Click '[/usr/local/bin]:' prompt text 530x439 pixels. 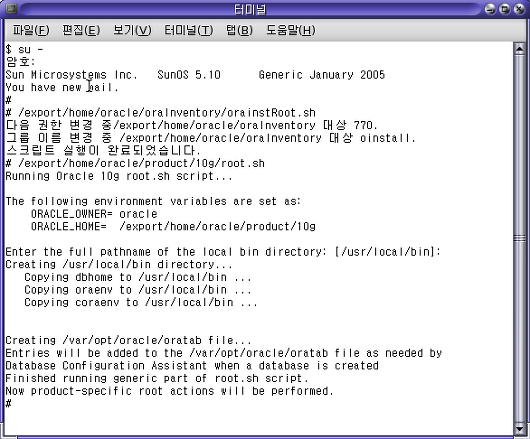coord(388,252)
